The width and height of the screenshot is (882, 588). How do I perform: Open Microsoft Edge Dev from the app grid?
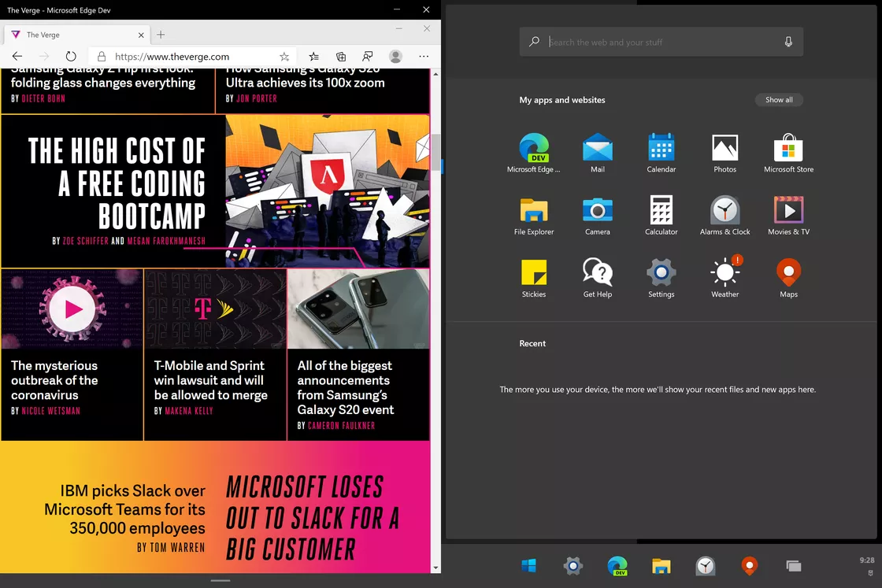pos(533,153)
